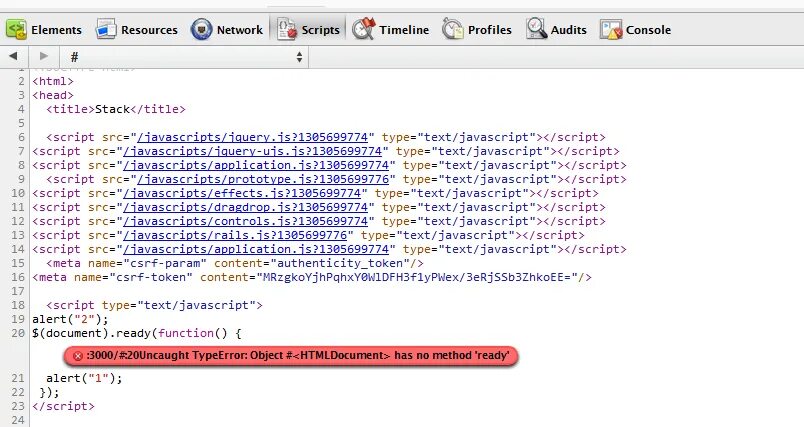Open the script file selector dropdown
The image size is (804, 427).
[185, 57]
